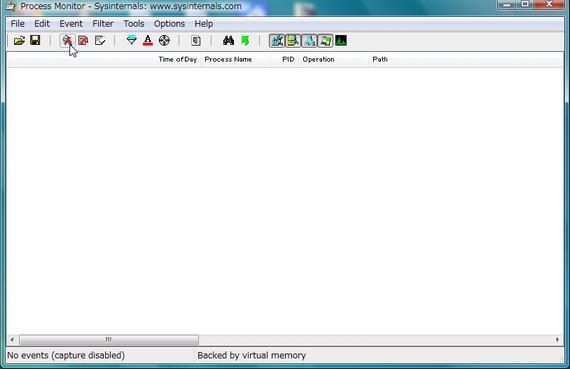Open the Event menu
This screenshot has height=369, width=570.
tap(71, 24)
